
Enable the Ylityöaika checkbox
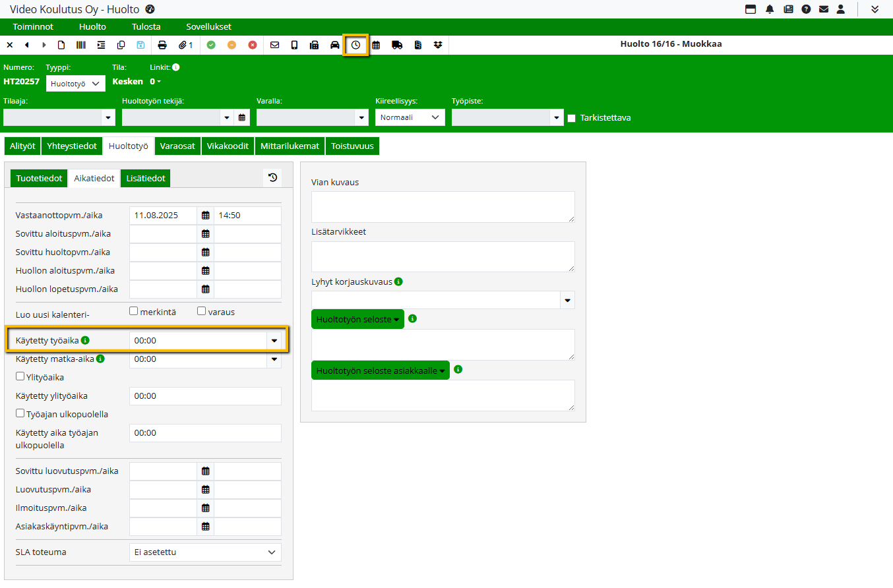[x=20, y=376]
